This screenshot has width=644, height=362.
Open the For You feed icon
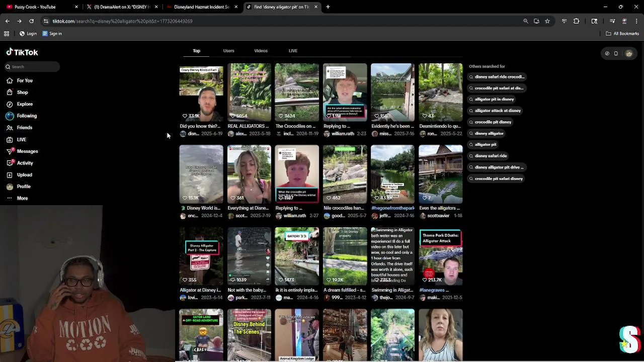(x=10, y=80)
